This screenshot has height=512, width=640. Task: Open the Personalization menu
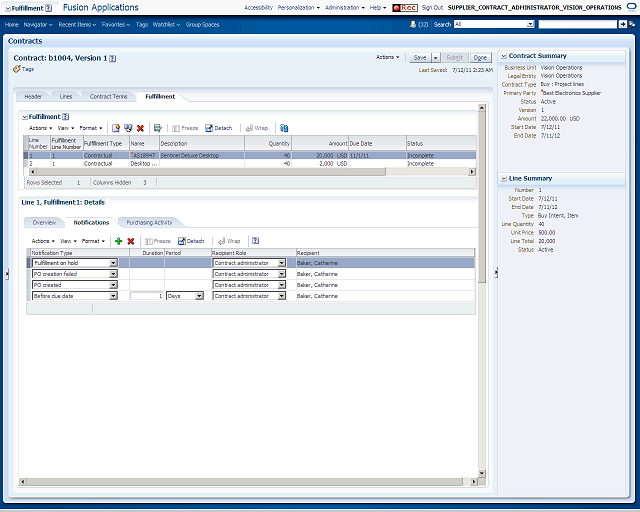tap(299, 8)
